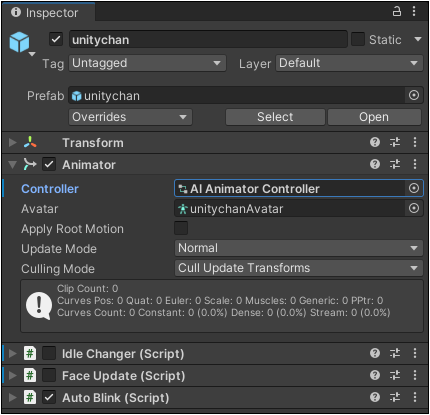The width and height of the screenshot is (430, 415).
Task: Click the Avatar field object picker circle
Action: tap(414, 208)
